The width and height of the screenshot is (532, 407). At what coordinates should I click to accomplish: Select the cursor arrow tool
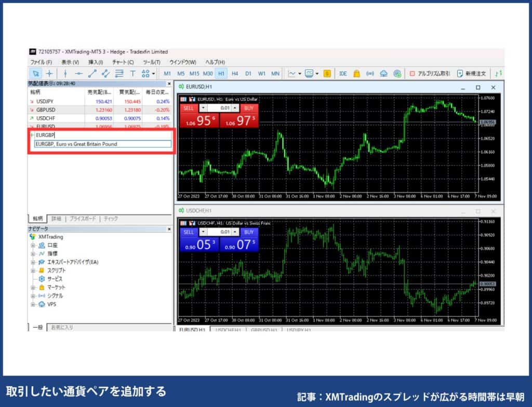coord(35,73)
